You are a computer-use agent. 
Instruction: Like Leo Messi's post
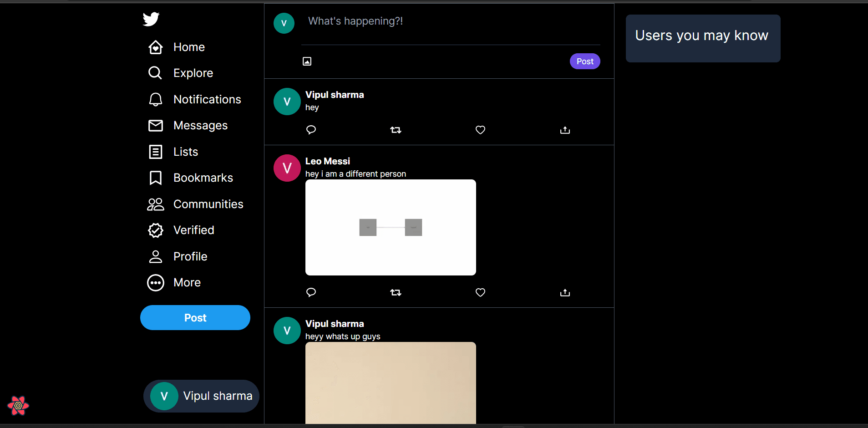[x=480, y=292]
